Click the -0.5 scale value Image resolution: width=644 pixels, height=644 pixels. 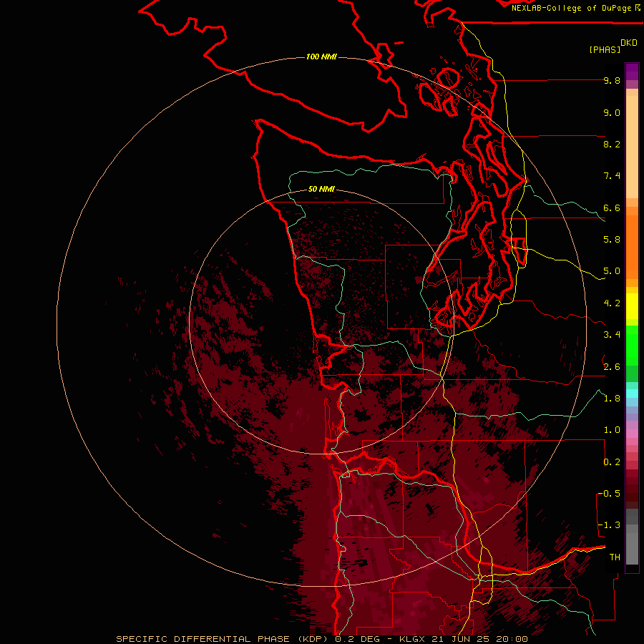pos(609,494)
